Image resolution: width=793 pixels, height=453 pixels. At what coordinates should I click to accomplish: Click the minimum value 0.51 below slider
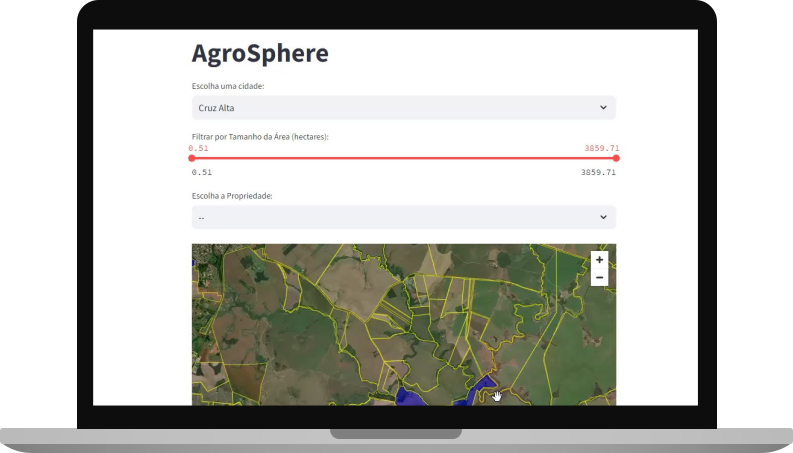[x=201, y=172]
